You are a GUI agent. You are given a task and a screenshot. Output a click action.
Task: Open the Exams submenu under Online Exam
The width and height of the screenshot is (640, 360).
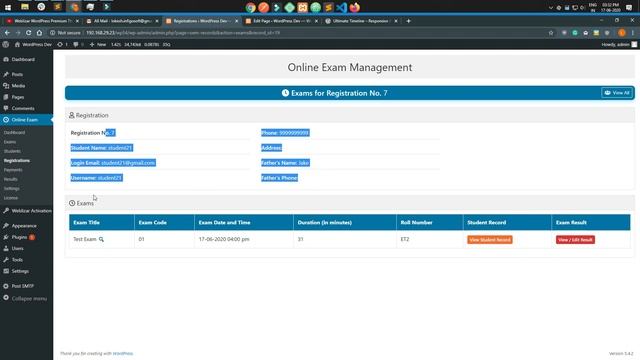[10, 142]
